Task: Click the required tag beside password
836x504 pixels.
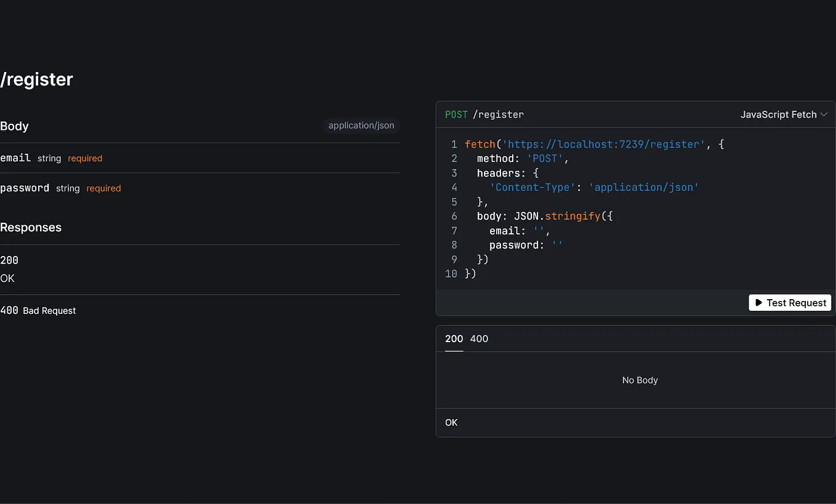Action: 103,188
